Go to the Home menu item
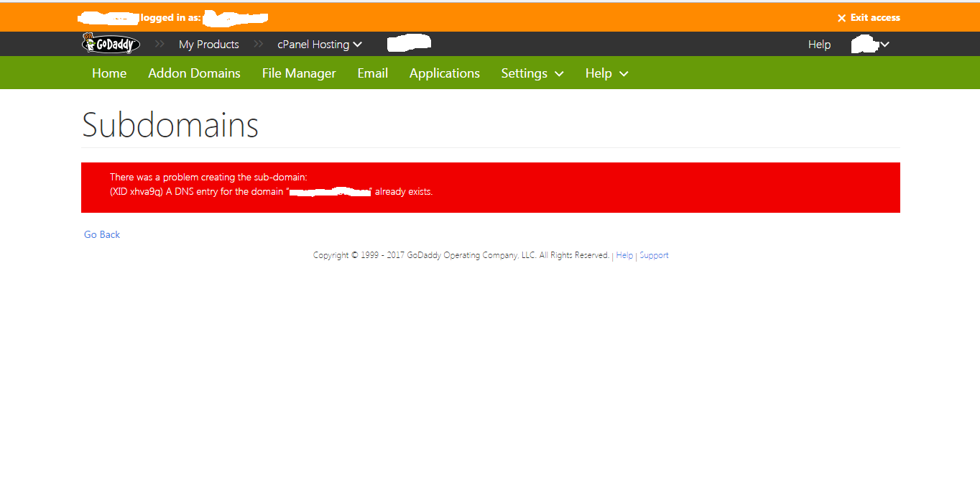This screenshot has width=980, height=478. 109,73
